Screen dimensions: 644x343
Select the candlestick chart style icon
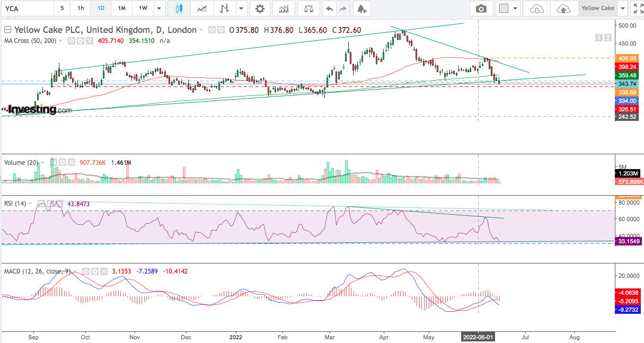tap(178, 8)
